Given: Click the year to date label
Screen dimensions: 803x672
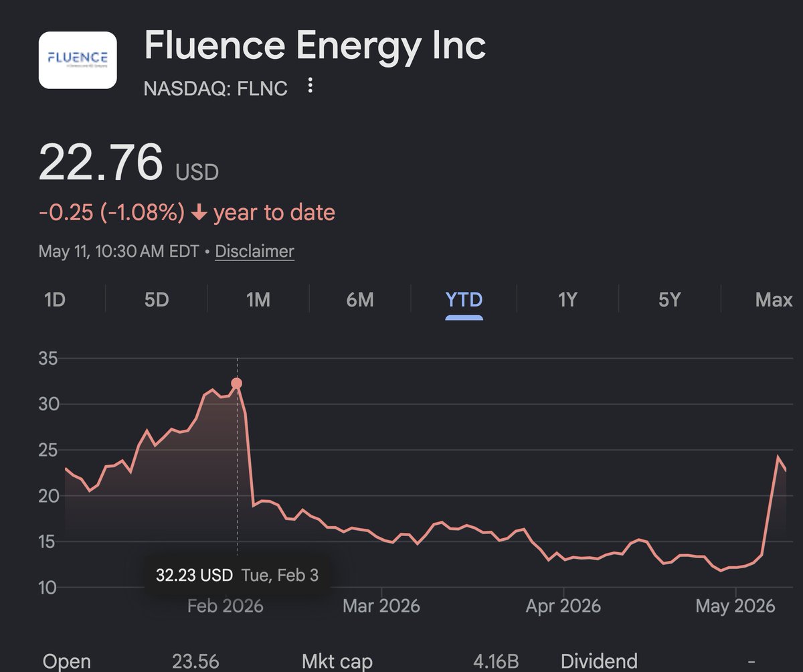Looking at the screenshot, I should (x=274, y=213).
